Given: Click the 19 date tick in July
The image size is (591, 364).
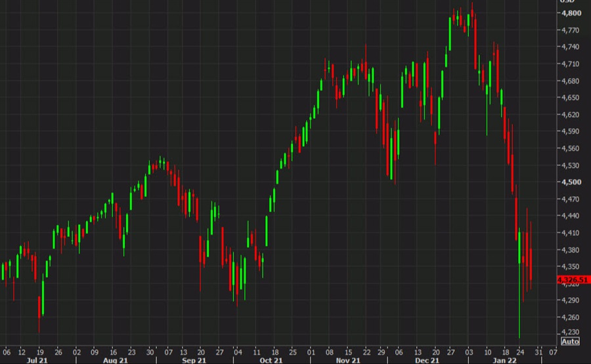Looking at the screenshot, I should (x=39, y=350).
